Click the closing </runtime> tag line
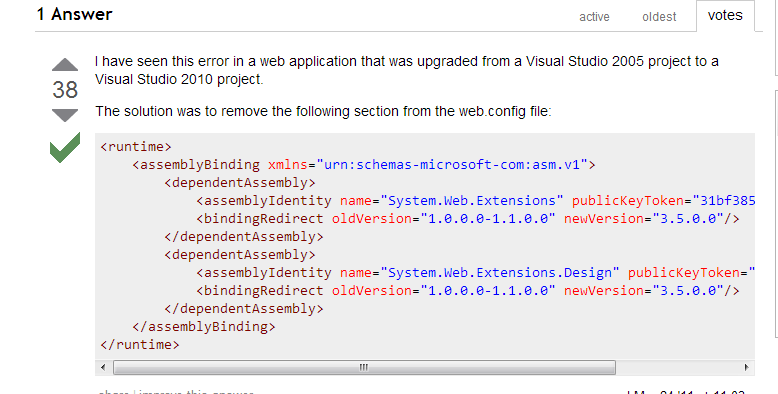The width and height of the screenshot is (778, 394). coord(140,344)
